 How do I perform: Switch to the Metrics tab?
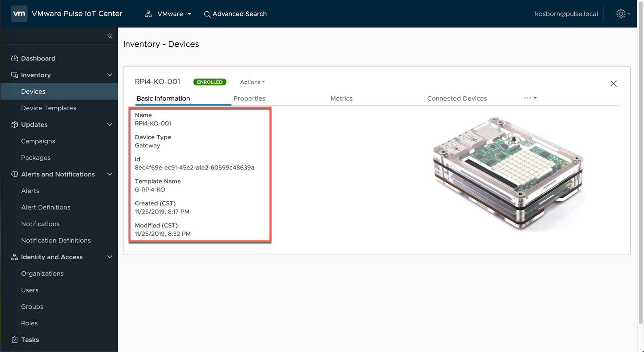pos(341,98)
